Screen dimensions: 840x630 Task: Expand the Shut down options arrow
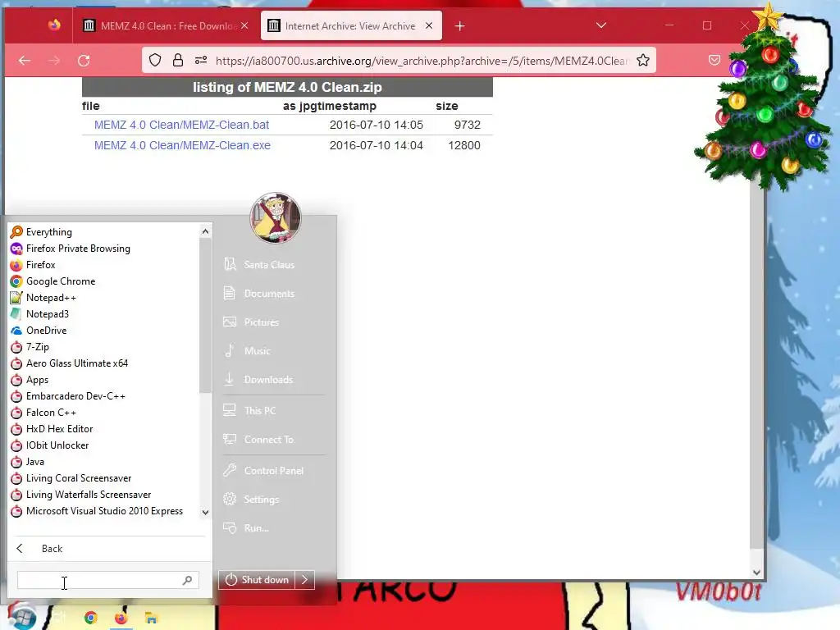pos(305,580)
